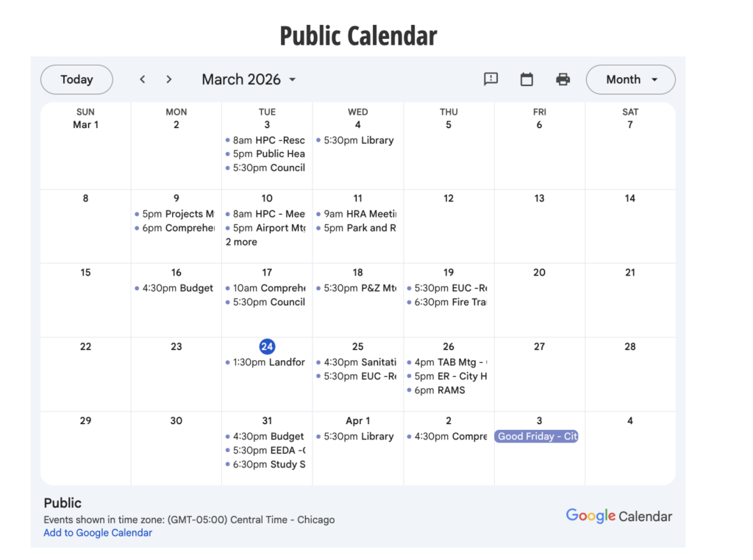
Task: Open Good Friday event on April 3
Action: (536, 437)
